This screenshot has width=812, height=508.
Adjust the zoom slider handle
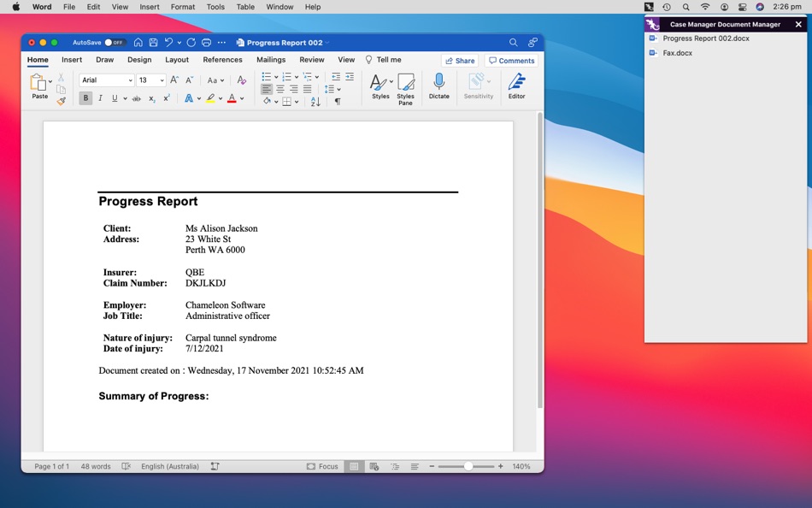(x=468, y=467)
